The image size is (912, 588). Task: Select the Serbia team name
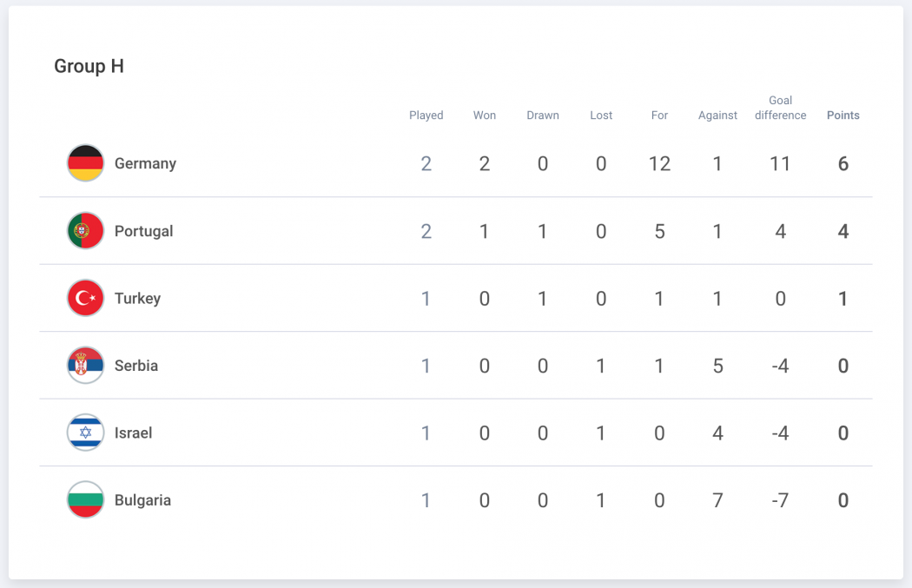tap(136, 366)
